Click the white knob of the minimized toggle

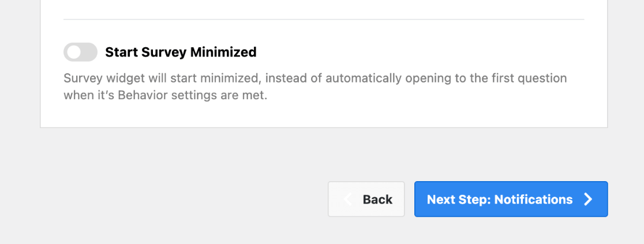(x=73, y=52)
